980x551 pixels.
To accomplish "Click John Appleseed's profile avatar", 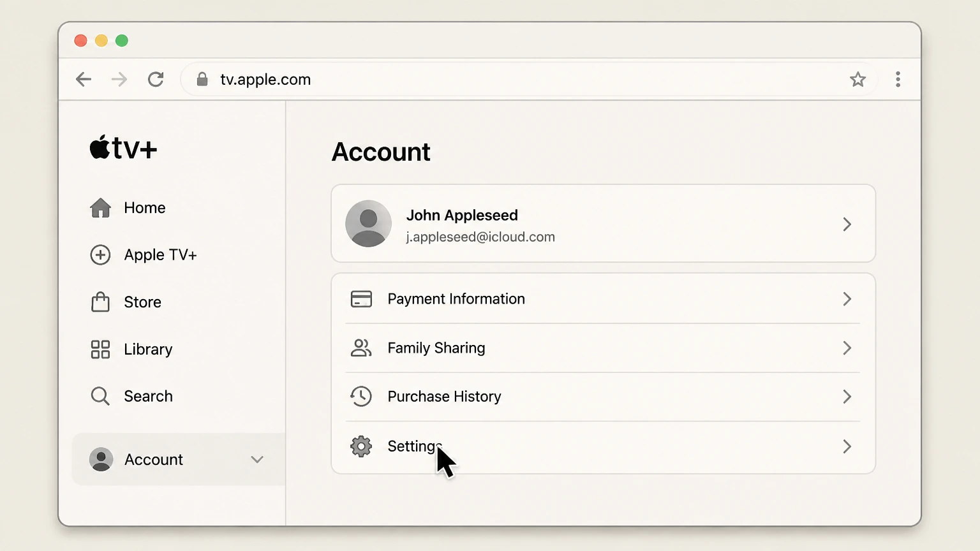I will (368, 224).
